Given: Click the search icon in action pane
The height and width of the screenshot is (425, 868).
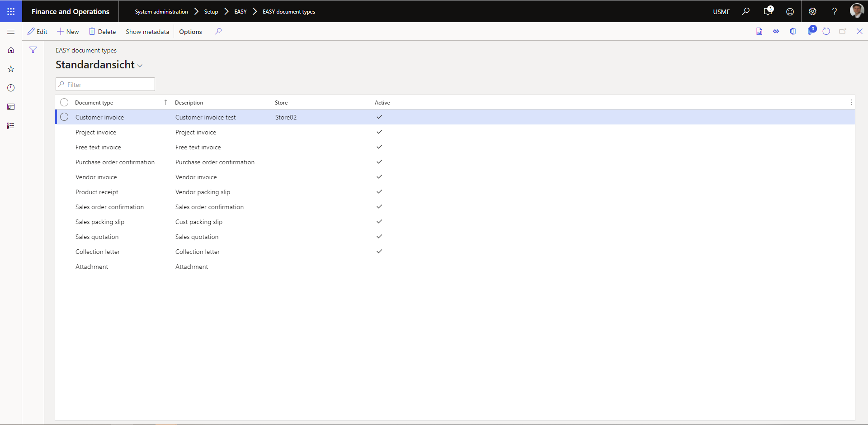Looking at the screenshot, I should 218,31.
